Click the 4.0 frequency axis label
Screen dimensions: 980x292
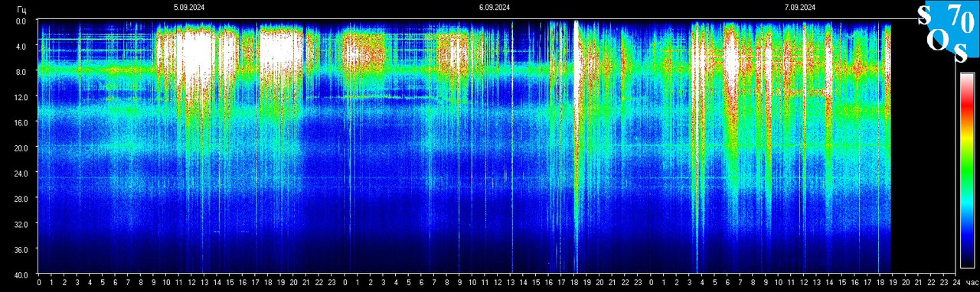[21, 47]
